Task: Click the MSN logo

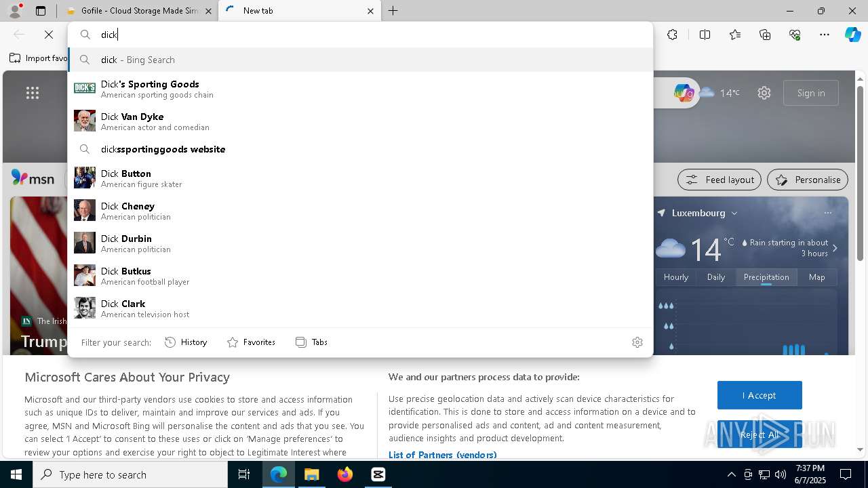Action: pyautogui.click(x=33, y=178)
